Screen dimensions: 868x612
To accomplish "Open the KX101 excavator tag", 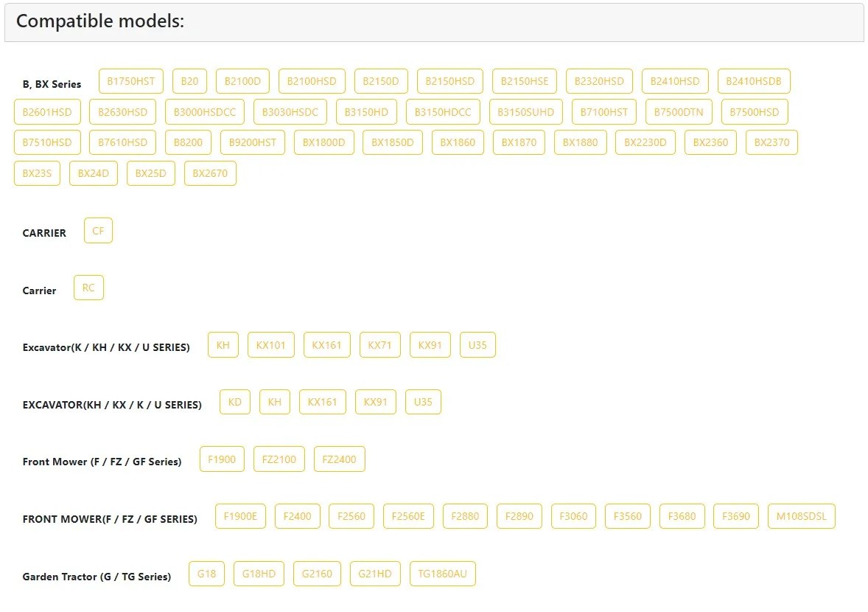I will click(x=270, y=345).
